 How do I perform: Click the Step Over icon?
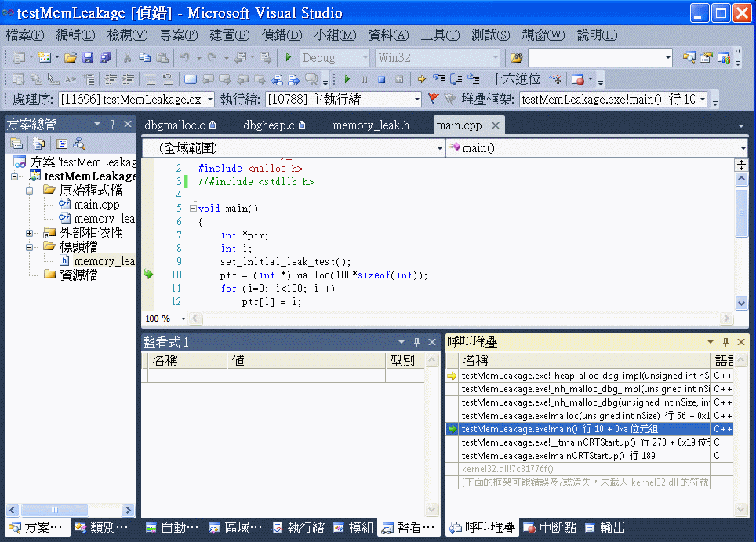456,79
